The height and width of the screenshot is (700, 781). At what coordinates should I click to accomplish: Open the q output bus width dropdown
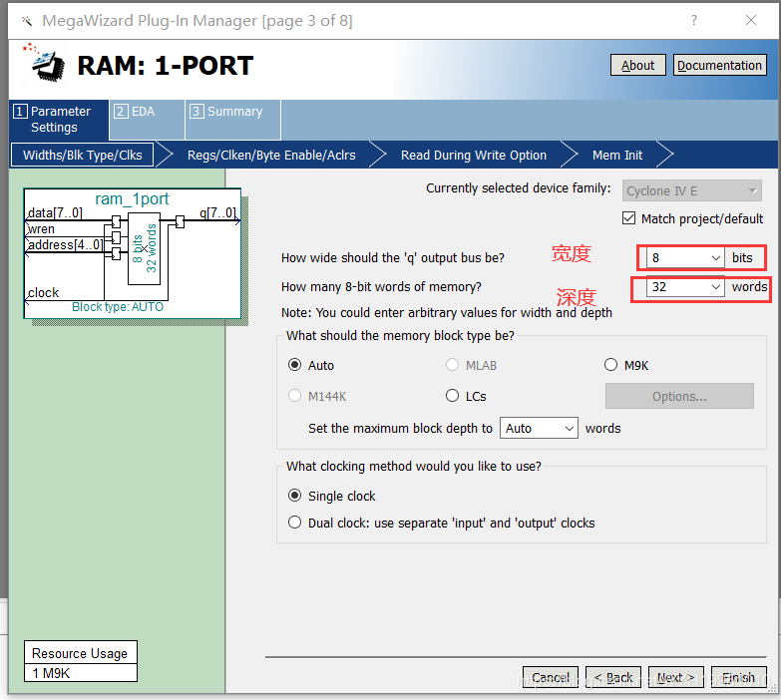point(685,258)
